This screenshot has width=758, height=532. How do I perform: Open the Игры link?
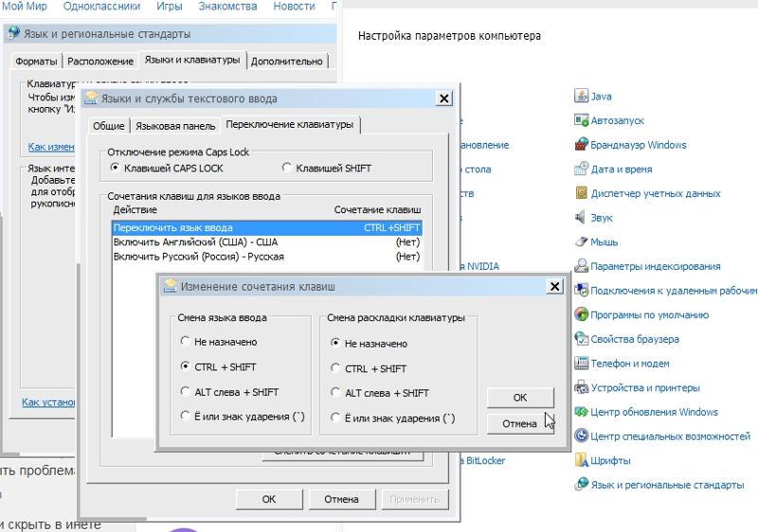tap(170, 7)
